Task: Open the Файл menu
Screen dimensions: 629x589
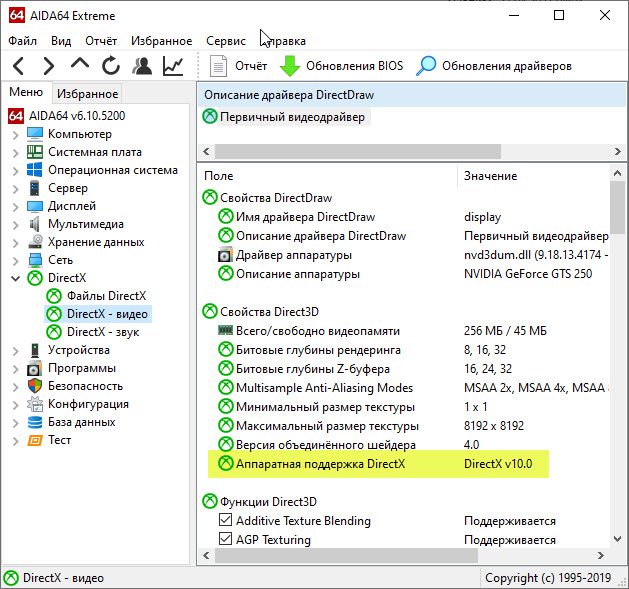Action: pyautogui.click(x=22, y=41)
